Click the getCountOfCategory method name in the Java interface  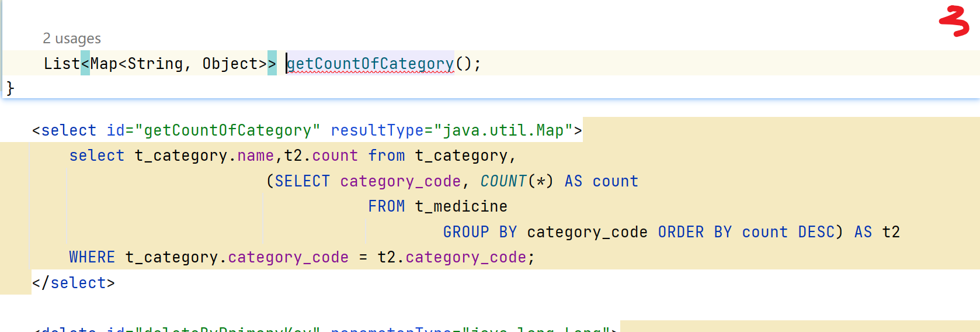pyautogui.click(x=370, y=63)
